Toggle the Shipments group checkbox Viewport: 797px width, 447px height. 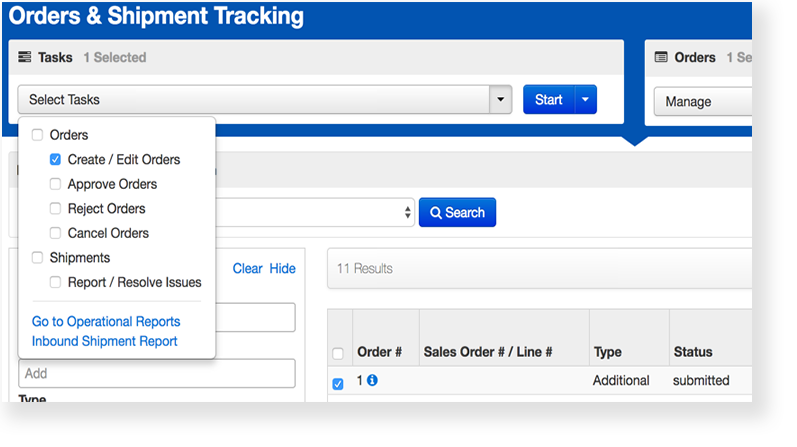coord(38,258)
